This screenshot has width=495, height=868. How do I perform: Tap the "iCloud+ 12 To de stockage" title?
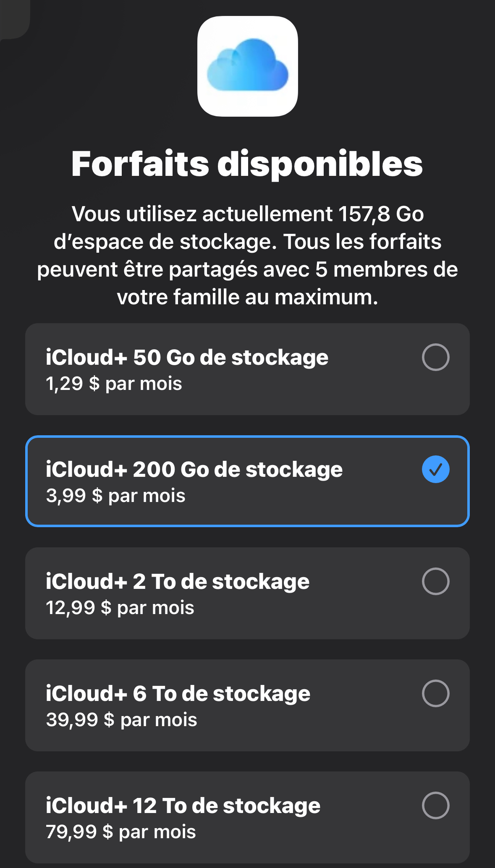tap(183, 805)
